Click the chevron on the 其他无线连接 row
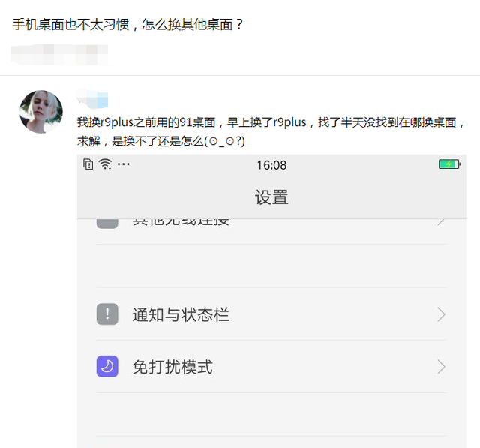Screen dimensions: 480x448 click(x=441, y=221)
